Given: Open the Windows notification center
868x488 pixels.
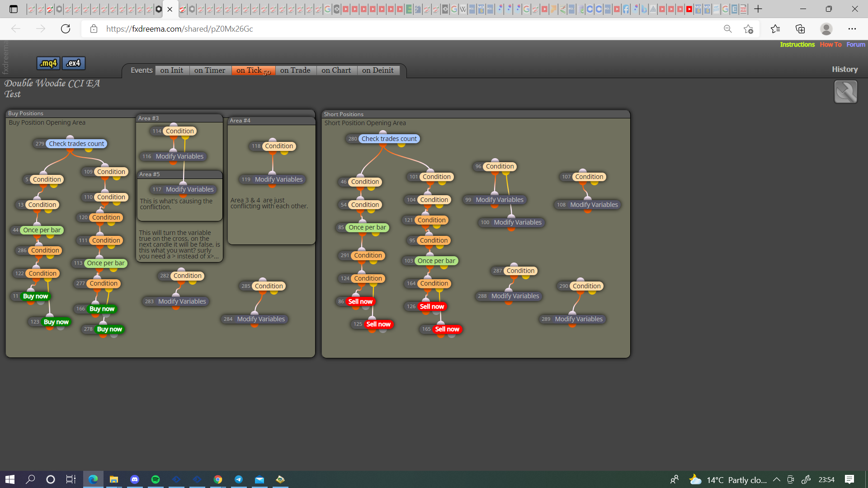Looking at the screenshot, I should (x=849, y=479).
